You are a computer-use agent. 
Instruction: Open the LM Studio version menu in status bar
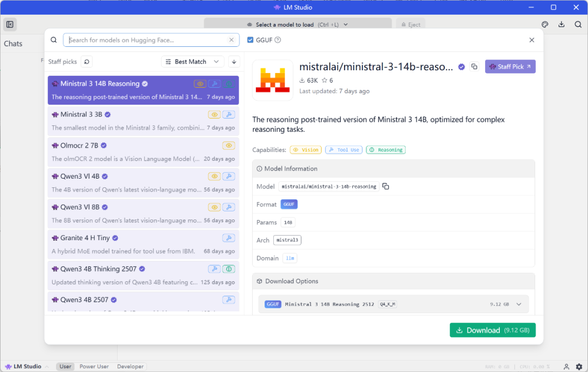pos(27,367)
